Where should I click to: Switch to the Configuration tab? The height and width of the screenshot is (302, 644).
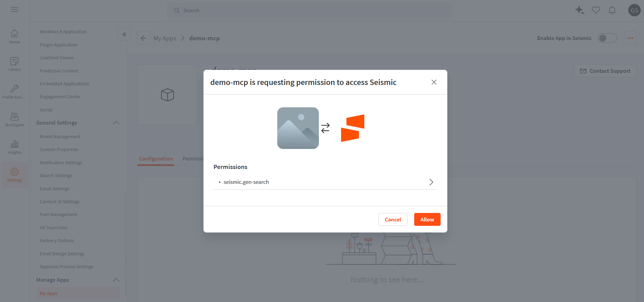point(156,158)
